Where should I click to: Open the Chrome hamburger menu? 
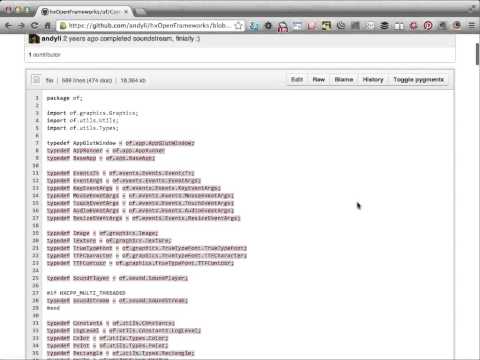click(472, 26)
